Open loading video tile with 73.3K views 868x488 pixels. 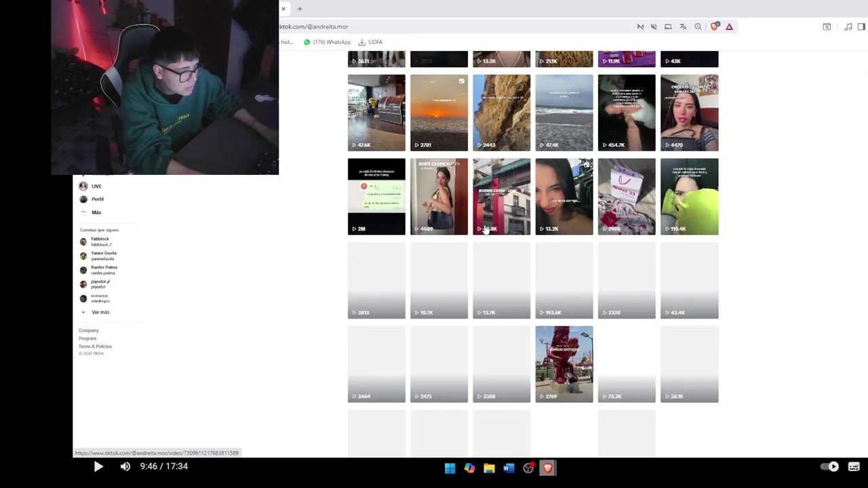627,365
